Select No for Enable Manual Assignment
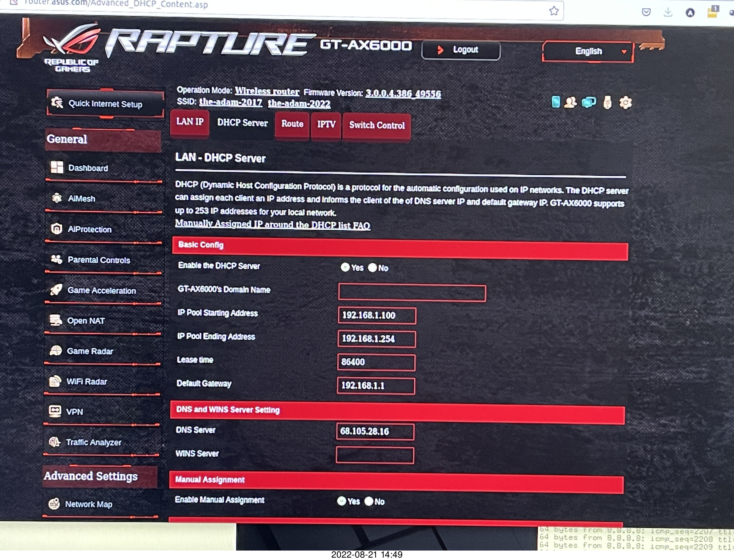Screen dimensions: 734x560 369,501
